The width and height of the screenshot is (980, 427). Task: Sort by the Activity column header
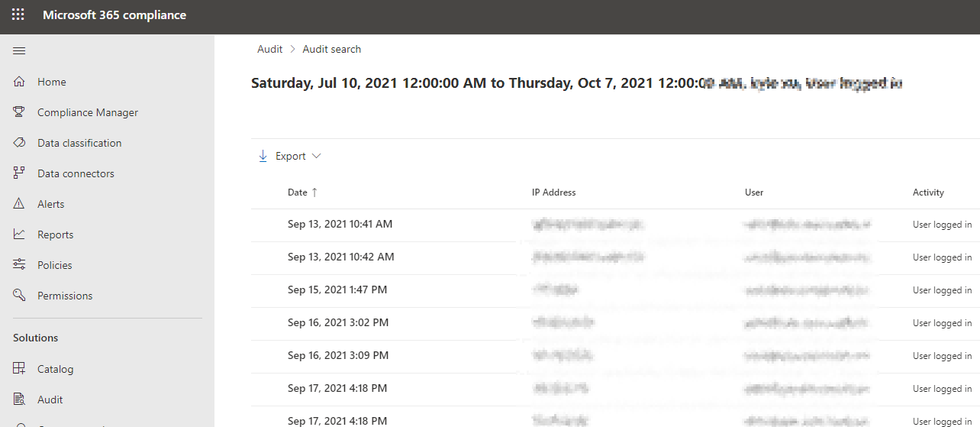[928, 192]
